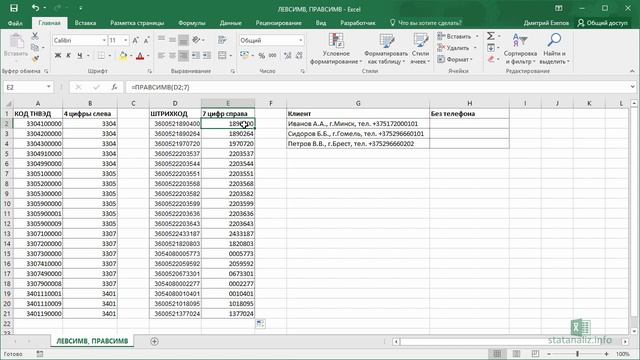The image size is (640, 360).
Task: Open the Число dialog launcher
Action: (302, 71)
